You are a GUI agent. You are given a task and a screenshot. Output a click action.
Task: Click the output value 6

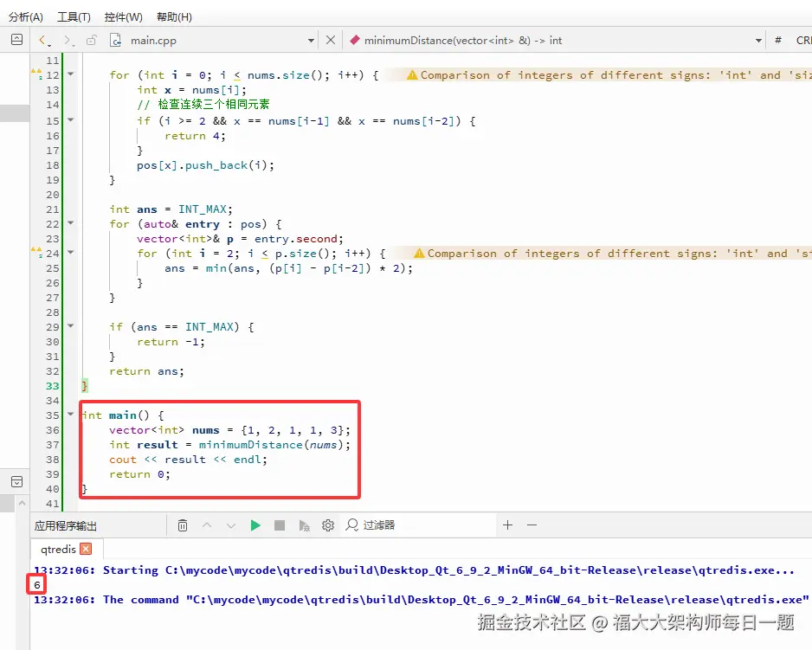(x=36, y=585)
